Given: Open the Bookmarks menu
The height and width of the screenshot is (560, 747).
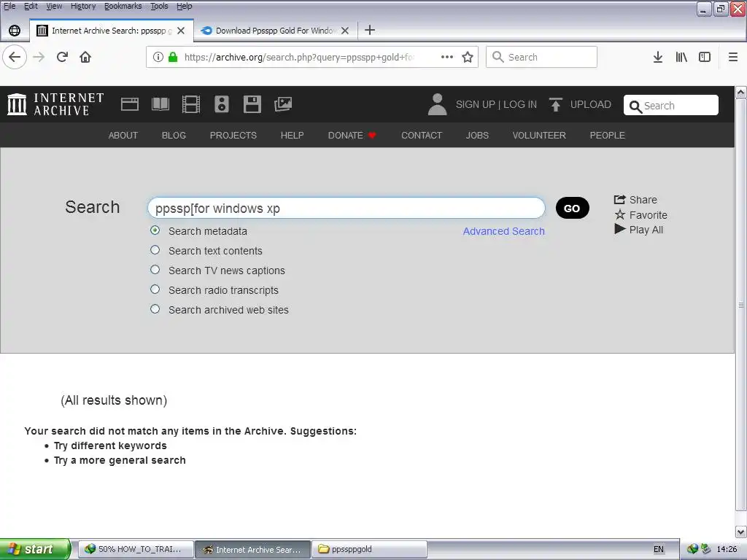Looking at the screenshot, I should click(x=123, y=6).
